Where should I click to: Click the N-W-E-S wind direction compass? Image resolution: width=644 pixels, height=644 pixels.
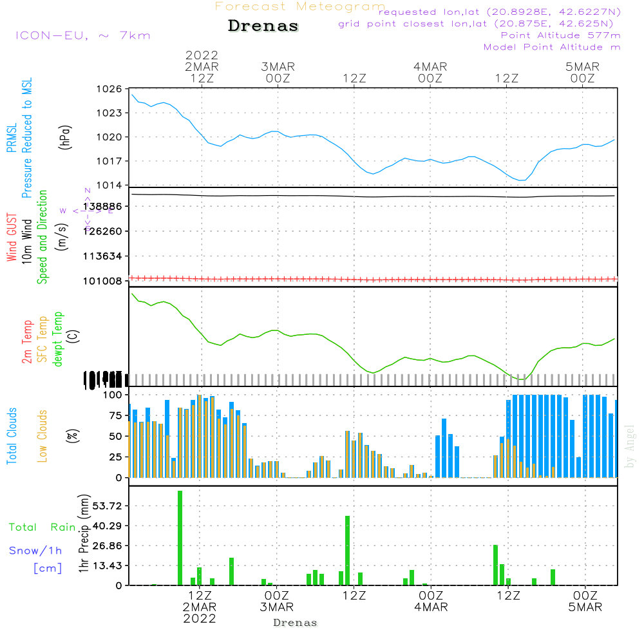point(87,211)
